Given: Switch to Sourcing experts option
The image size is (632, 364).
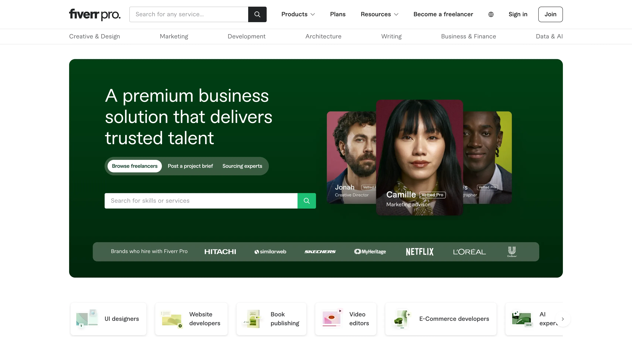Looking at the screenshot, I should point(242,166).
